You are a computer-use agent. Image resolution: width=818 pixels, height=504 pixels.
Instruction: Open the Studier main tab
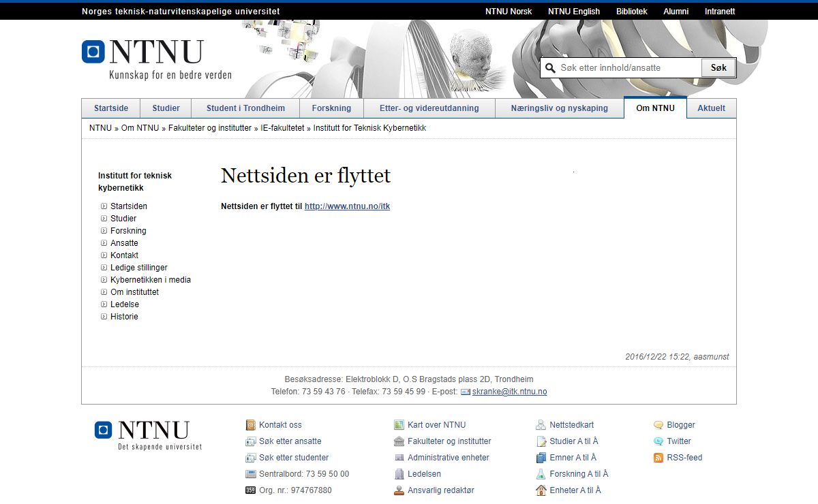coord(166,108)
